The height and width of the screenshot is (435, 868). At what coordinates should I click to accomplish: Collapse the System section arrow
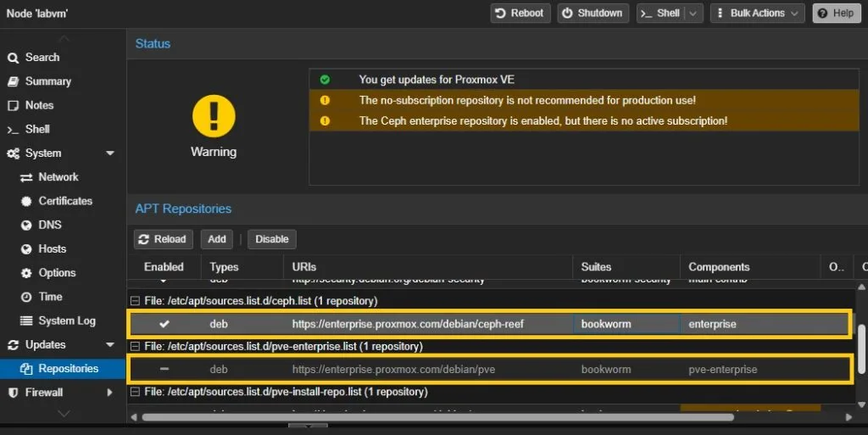click(110, 153)
